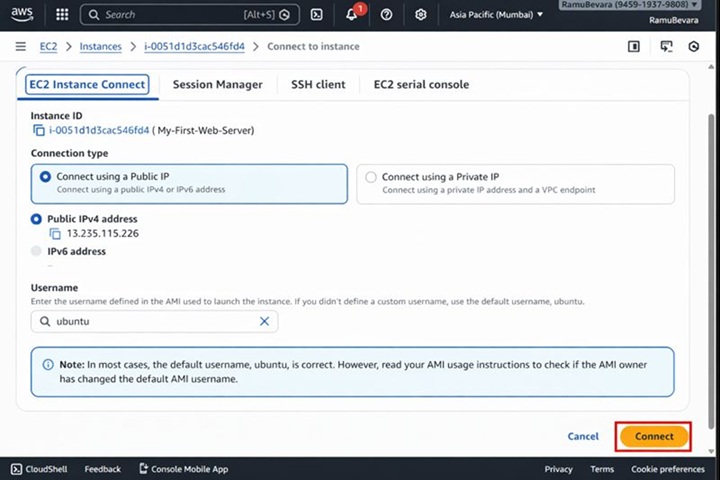The width and height of the screenshot is (720, 480).
Task: Choose the Public IPv4 address option
Action: pyautogui.click(x=38, y=219)
